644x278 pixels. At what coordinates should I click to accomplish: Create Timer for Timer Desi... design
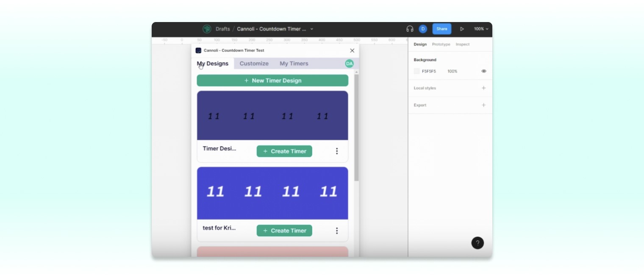click(x=284, y=151)
